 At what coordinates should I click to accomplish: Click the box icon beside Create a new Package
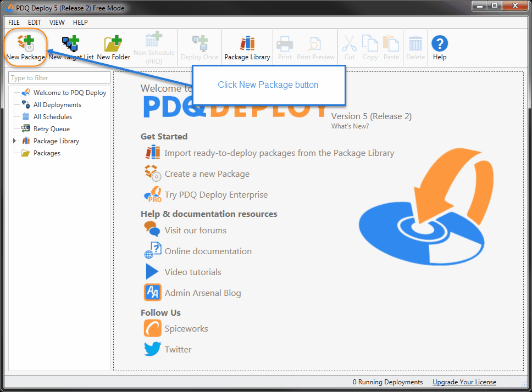(x=153, y=173)
